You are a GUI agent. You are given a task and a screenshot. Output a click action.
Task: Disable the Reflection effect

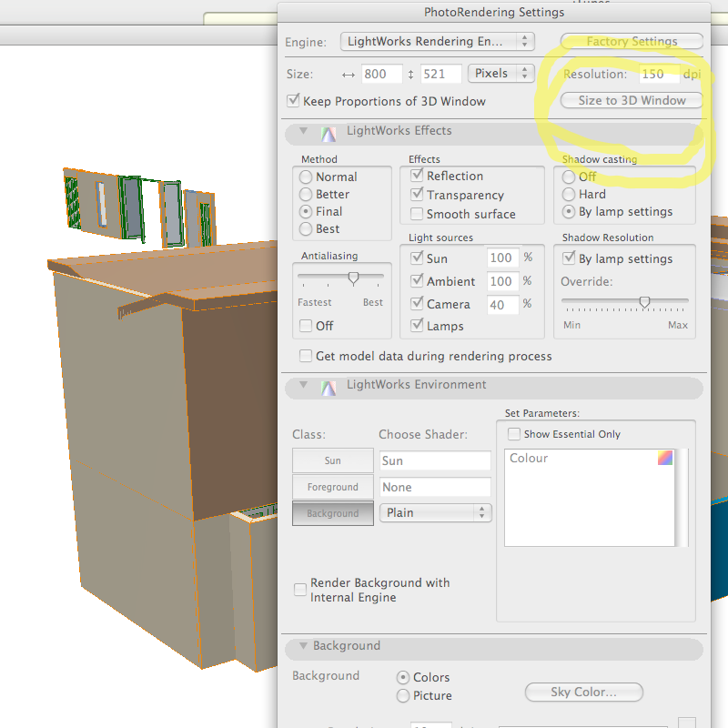tap(417, 175)
